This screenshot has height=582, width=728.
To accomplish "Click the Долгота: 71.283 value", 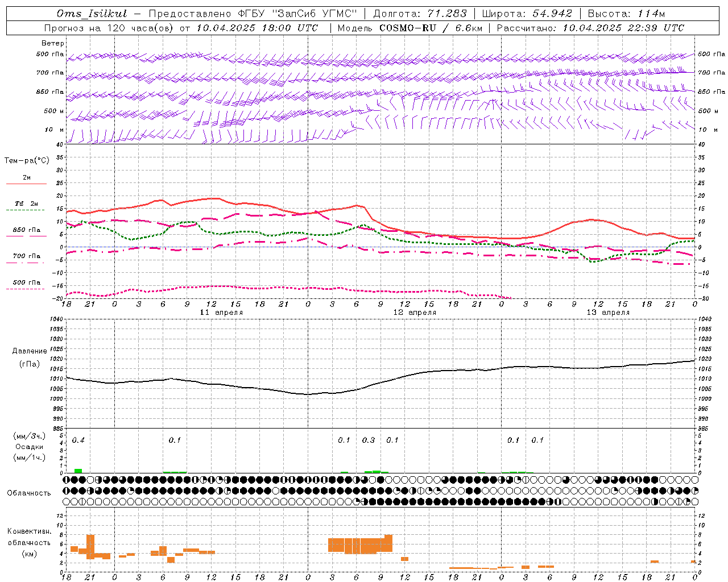I will coord(420,14).
